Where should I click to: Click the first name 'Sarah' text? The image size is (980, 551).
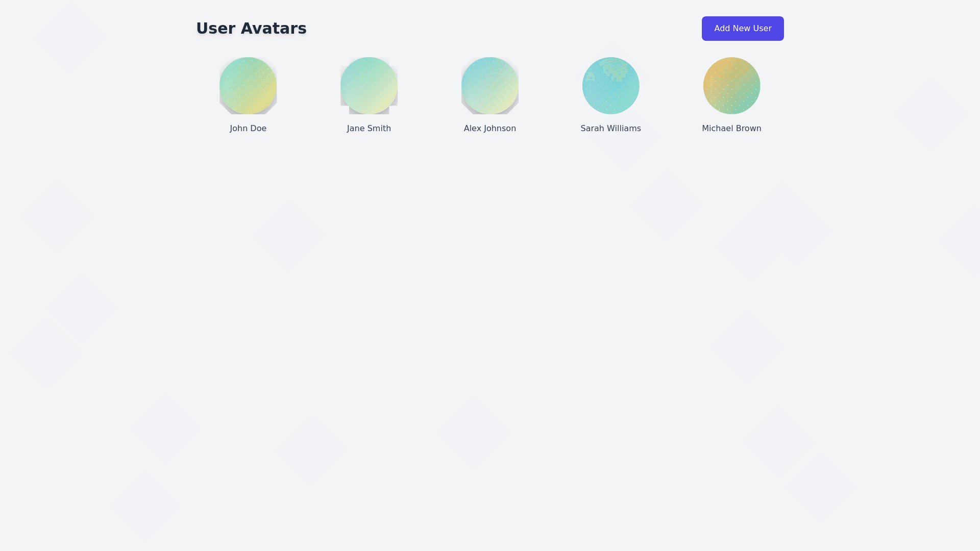coord(592,129)
